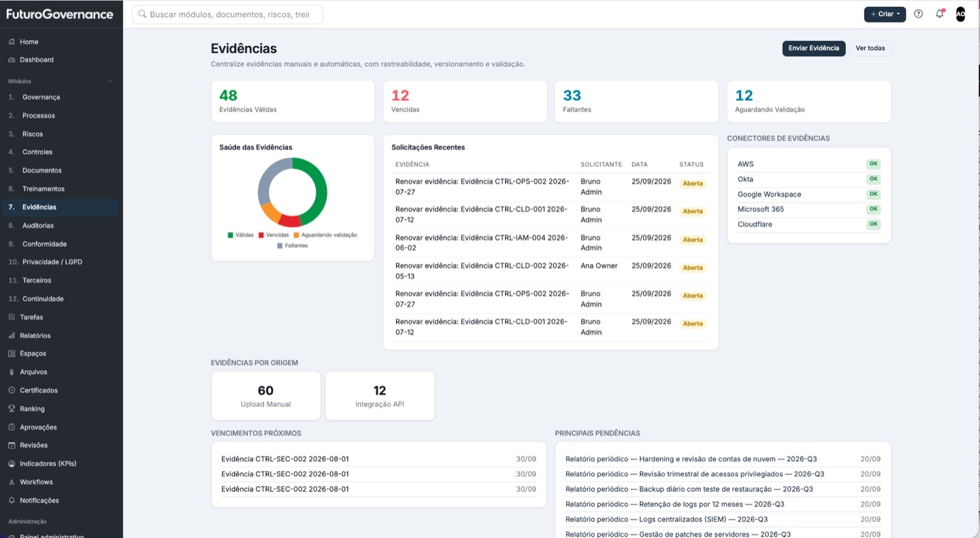Image resolution: width=980 pixels, height=538 pixels.
Task: Click the Certificados badge icon
Action: click(x=12, y=390)
